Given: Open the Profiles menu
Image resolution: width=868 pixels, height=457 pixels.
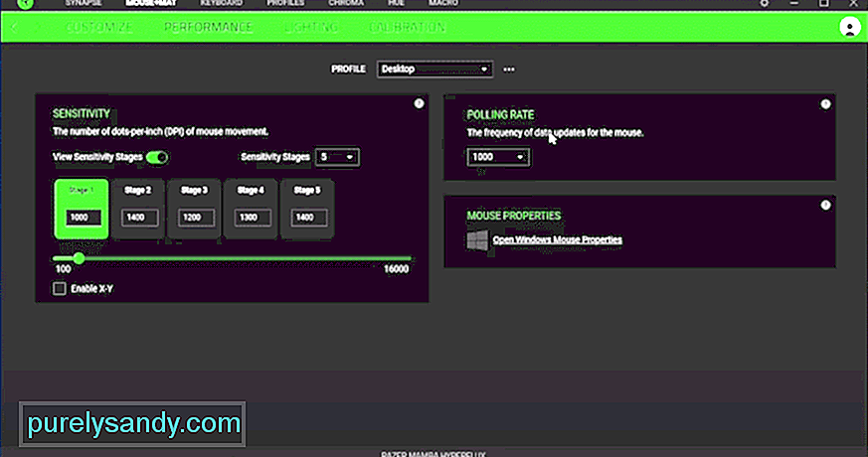Looking at the screenshot, I should 285,3.
